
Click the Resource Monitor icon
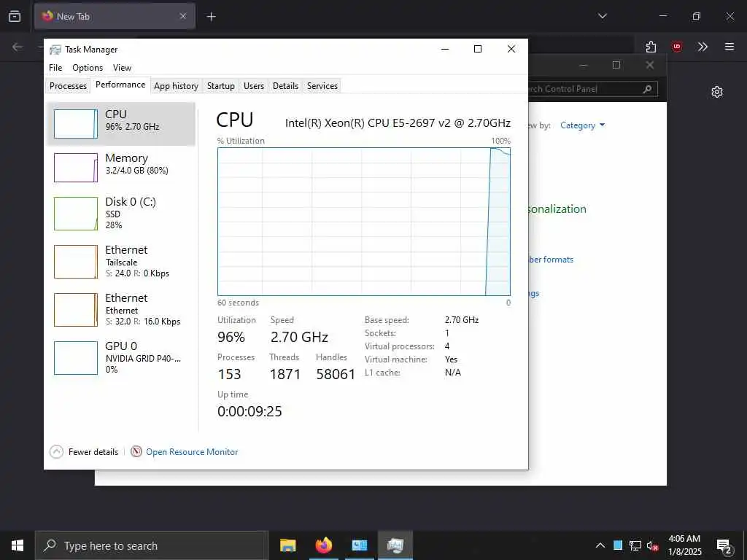[x=136, y=451]
